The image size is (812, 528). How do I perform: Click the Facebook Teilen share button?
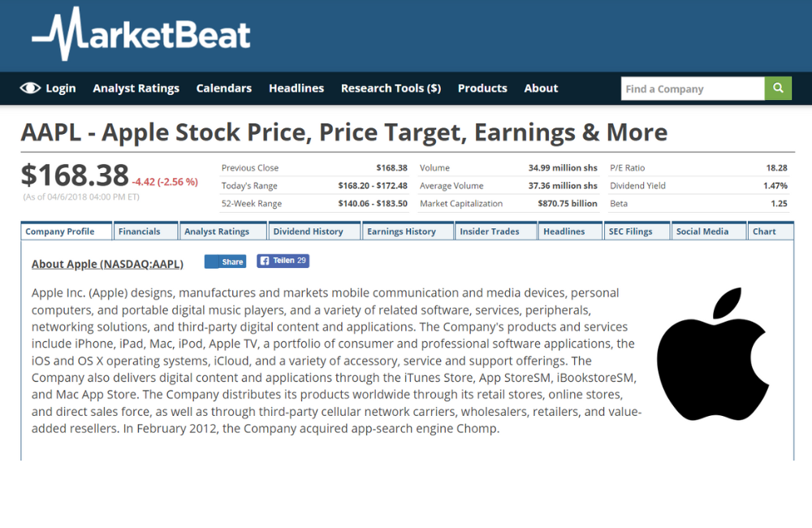pyautogui.click(x=283, y=261)
